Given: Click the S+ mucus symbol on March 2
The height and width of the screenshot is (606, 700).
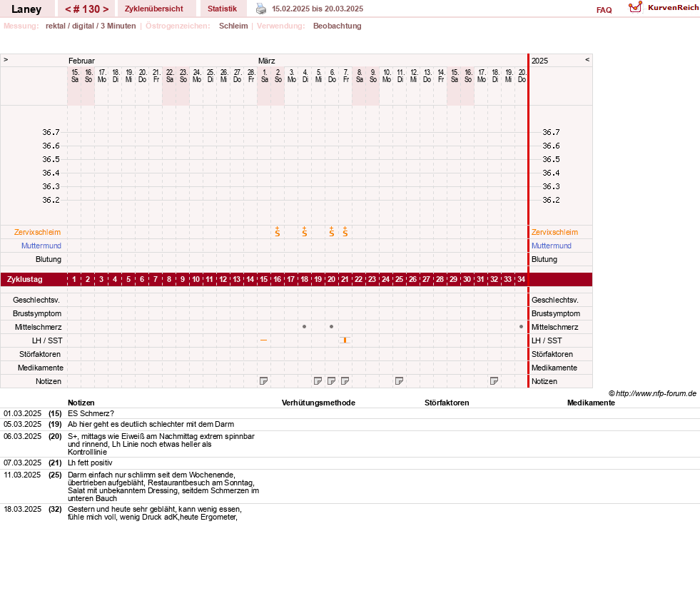Looking at the screenshot, I should [x=278, y=232].
